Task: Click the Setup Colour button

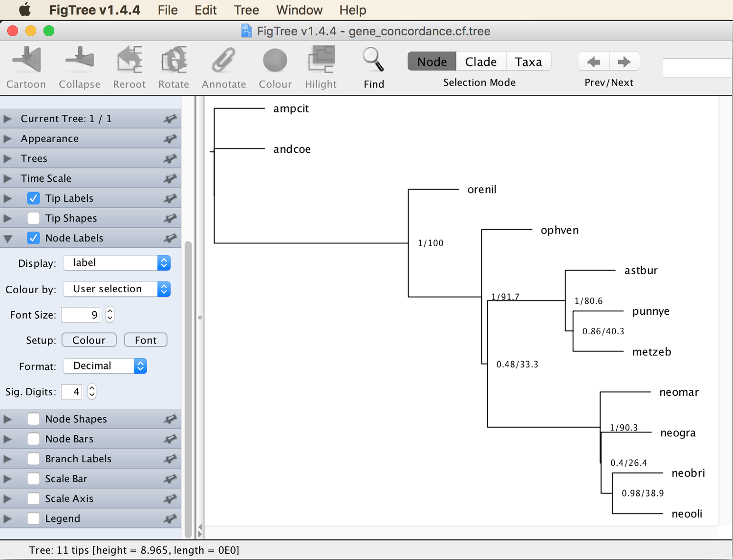Action: pos(89,340)
